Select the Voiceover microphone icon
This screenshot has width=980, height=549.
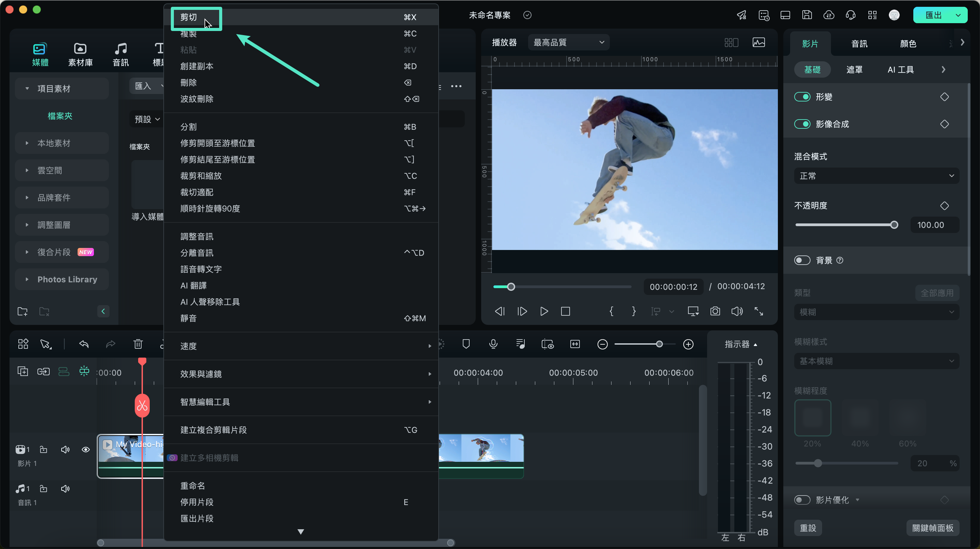[x=494, y=344]
